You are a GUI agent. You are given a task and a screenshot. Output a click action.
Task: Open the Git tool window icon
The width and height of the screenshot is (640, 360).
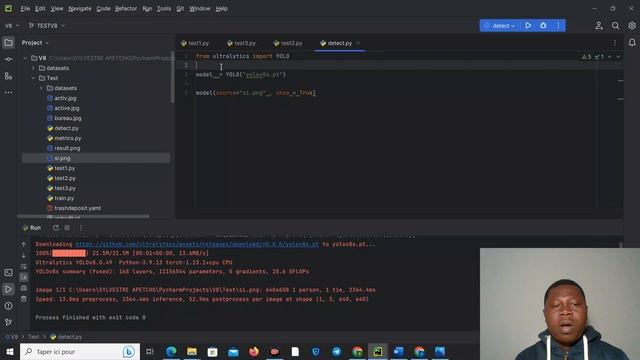[8, 322]
